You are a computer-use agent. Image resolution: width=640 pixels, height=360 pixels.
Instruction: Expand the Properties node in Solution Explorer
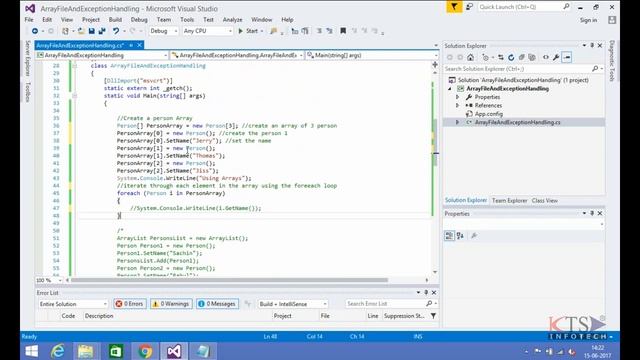pos(458,97)
